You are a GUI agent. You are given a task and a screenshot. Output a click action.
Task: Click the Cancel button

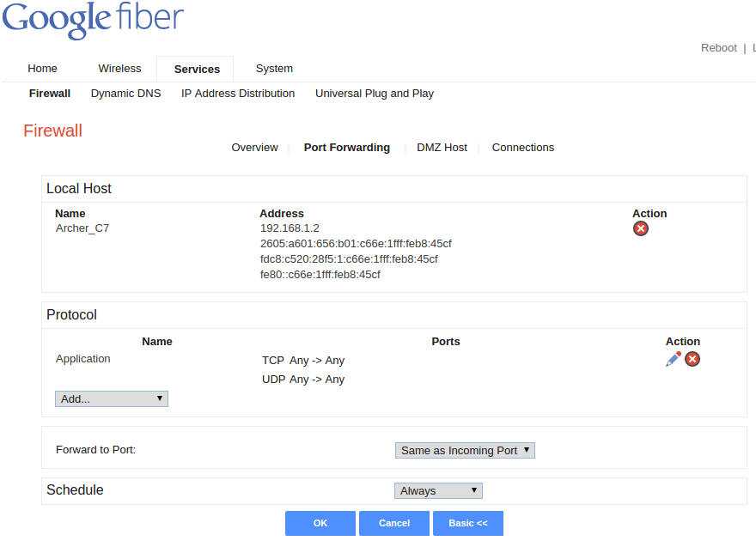(394, 523)
